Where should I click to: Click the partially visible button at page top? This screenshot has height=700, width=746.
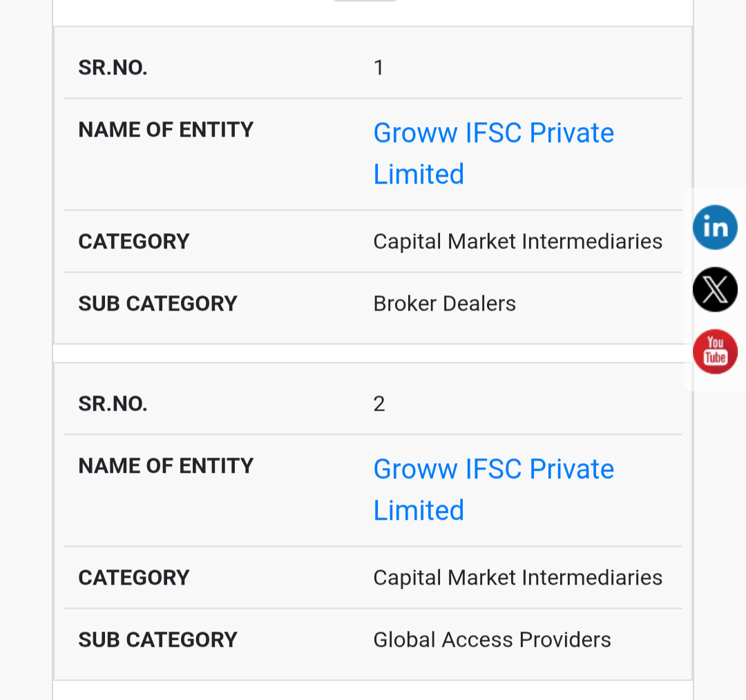point(365,1)
